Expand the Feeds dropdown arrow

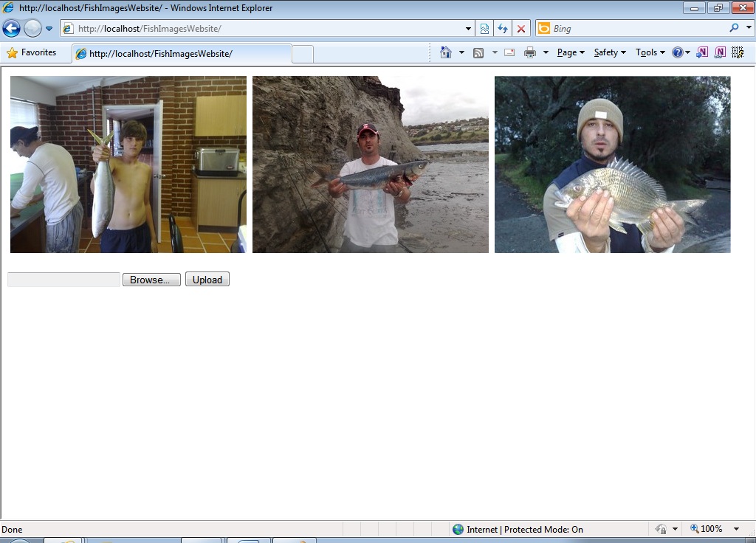(495, 52)
